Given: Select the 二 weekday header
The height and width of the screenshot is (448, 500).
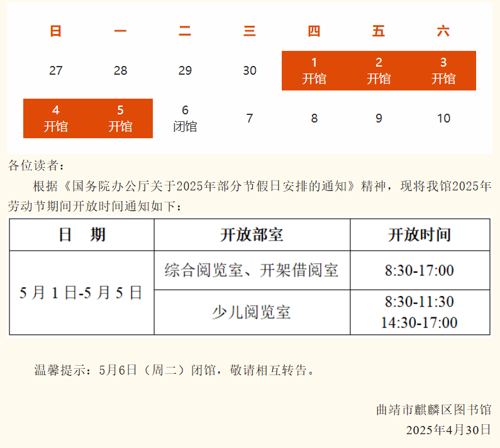Looking at the screenshot, I should pos(185,31).
